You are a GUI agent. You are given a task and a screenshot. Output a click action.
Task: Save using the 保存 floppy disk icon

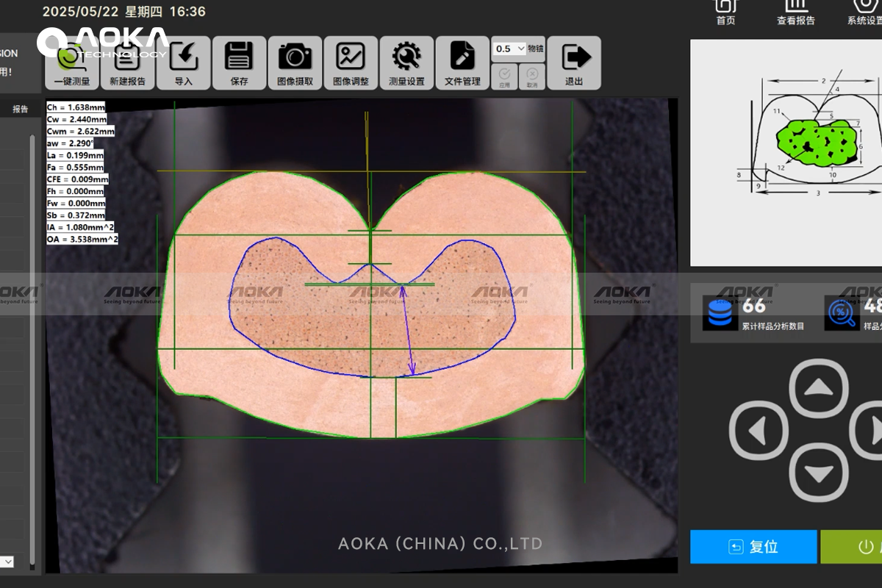tap(240, 63)
